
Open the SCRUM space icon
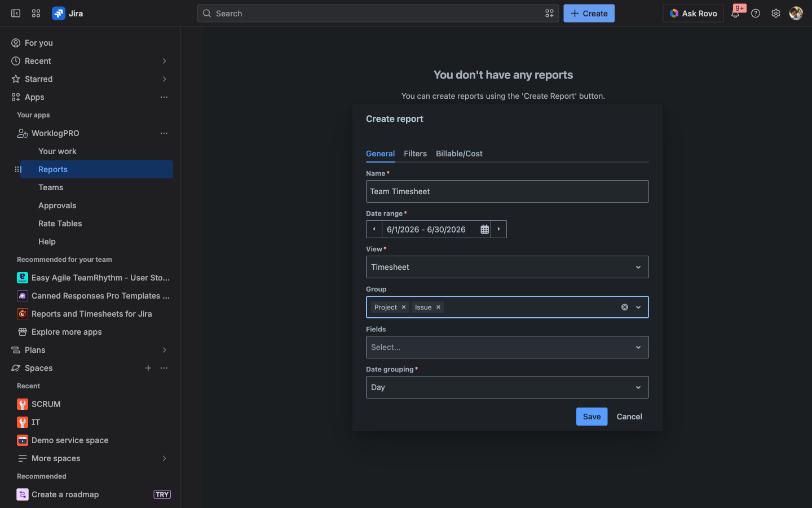[x=23, y=404]
